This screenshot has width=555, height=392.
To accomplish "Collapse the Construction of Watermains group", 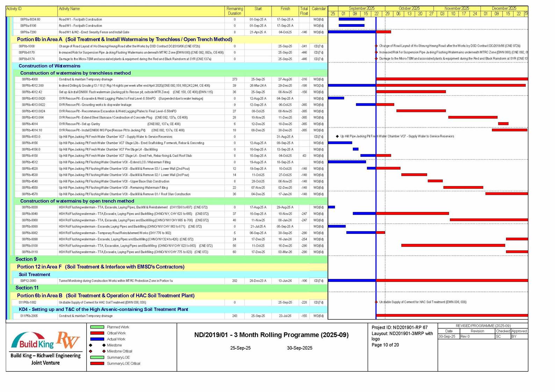I will [49, 66].
